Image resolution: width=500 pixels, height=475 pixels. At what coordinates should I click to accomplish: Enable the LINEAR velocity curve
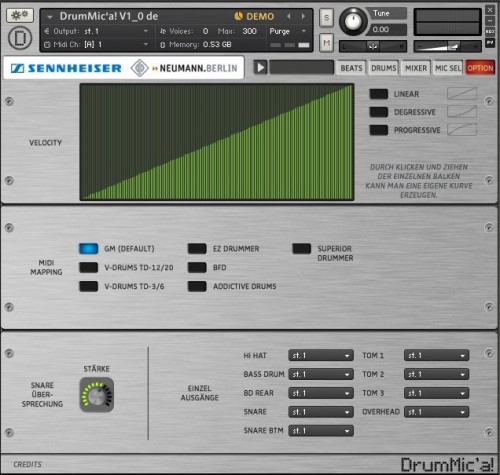[379, 94]
